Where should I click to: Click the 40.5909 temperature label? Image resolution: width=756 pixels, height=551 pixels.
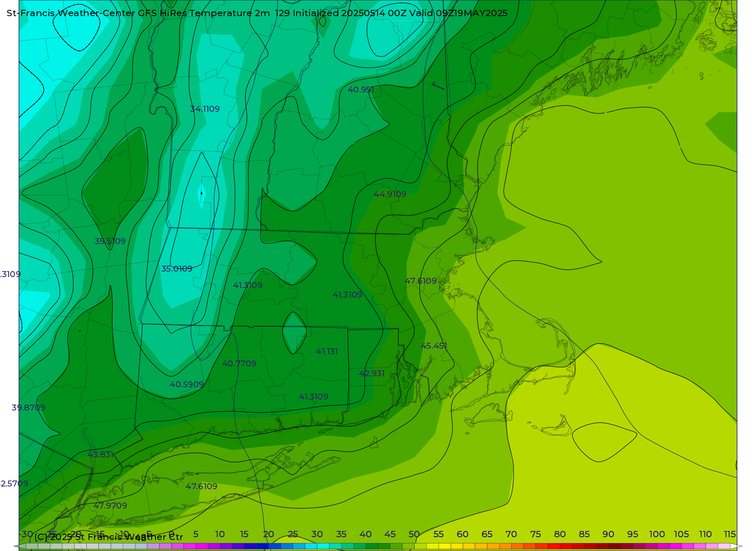pyautogui.click(x=187, y=385)
